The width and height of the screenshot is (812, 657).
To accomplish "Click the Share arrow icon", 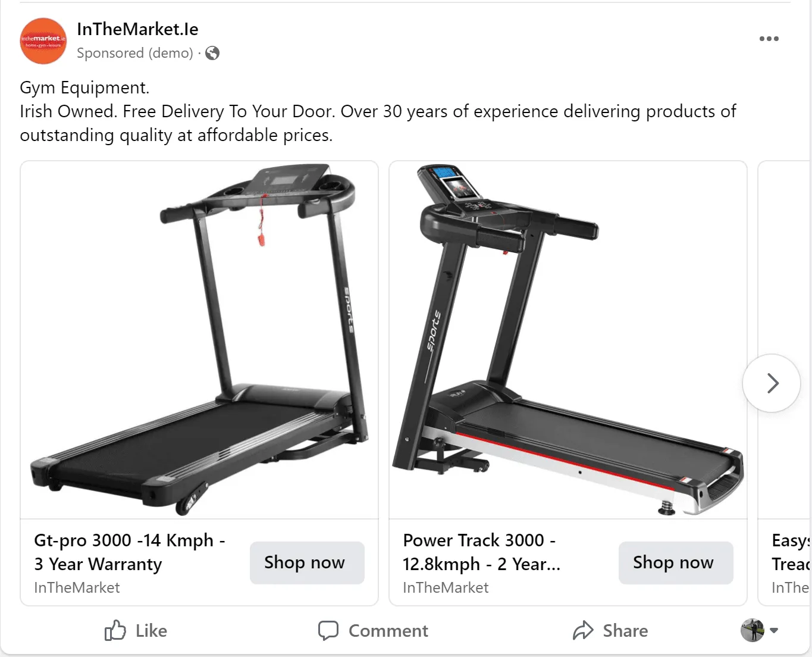I will pyautogui.click(x=583, y=631).
